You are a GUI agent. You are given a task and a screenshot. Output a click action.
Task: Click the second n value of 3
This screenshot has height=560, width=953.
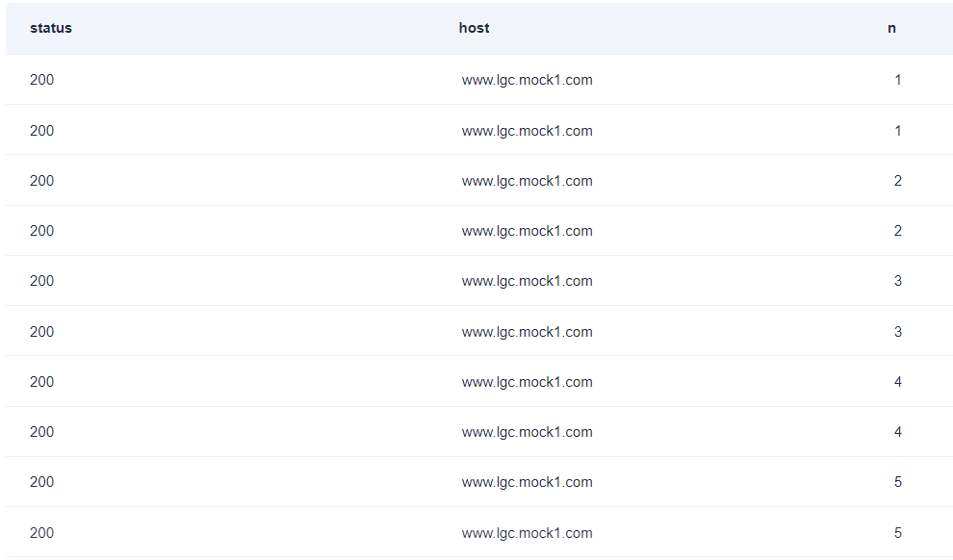[x=898, y=332]
